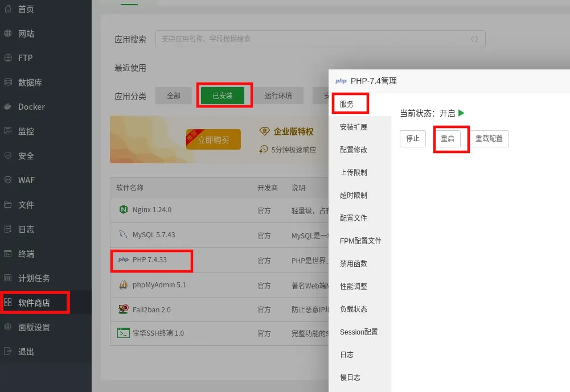
Task: Click the 5分钟极速响应 text
Action: click(x=294, y=150)
